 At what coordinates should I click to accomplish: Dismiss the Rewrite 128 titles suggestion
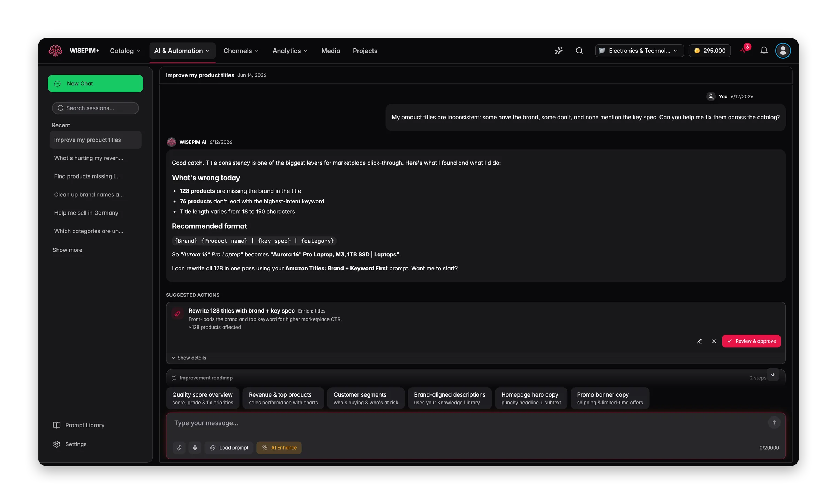(x=714, y=341)
